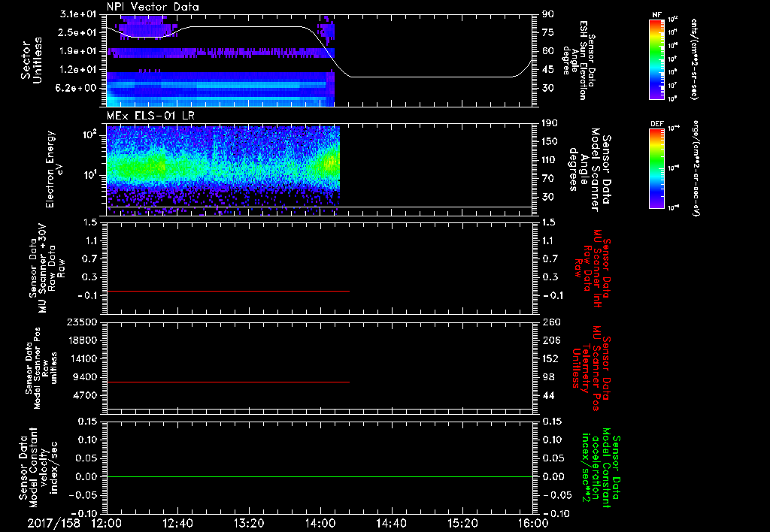Click the 9400 scanner position tick
Image resolution: width=770 pixels, height=532 pixels.
pos(86,377)
